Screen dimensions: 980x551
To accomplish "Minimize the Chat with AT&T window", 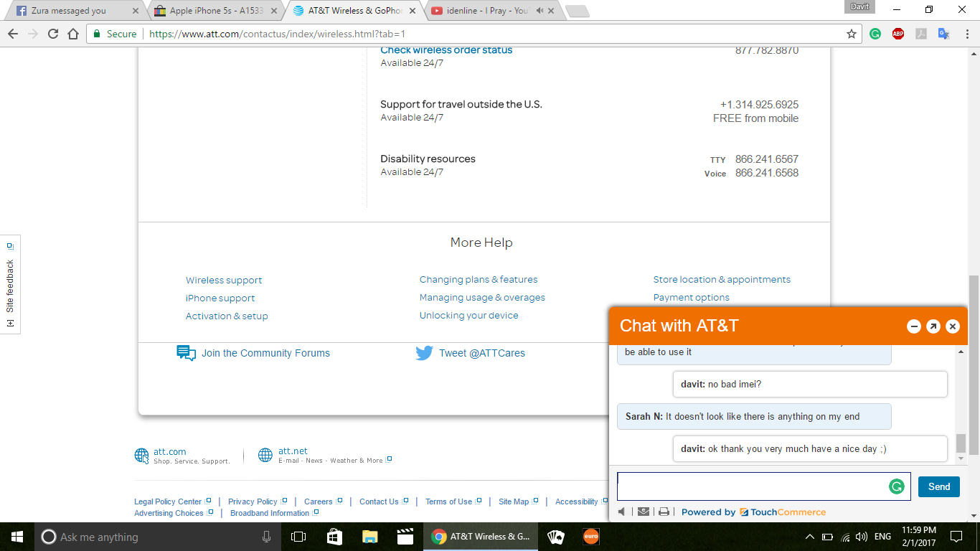I will point(914,326).
